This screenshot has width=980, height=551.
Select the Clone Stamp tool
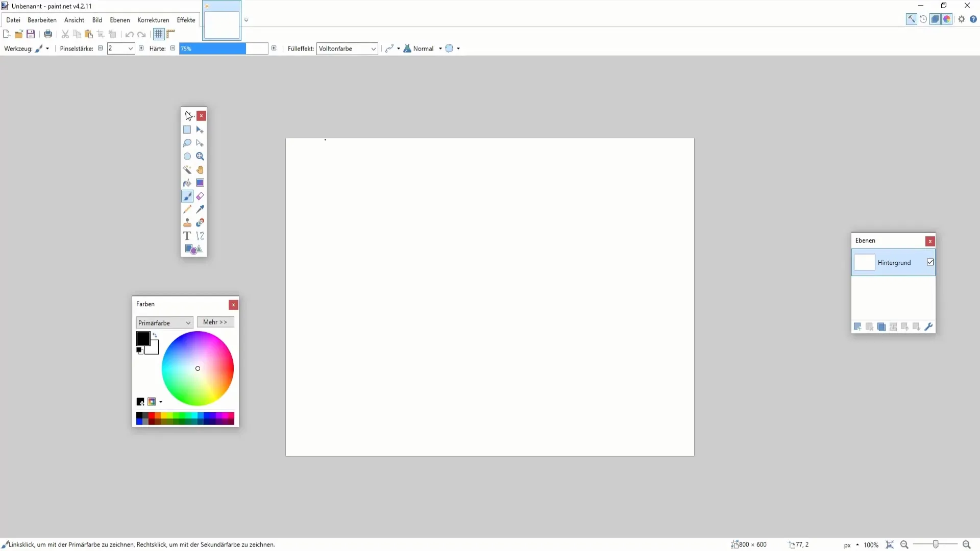coord(187,222)
